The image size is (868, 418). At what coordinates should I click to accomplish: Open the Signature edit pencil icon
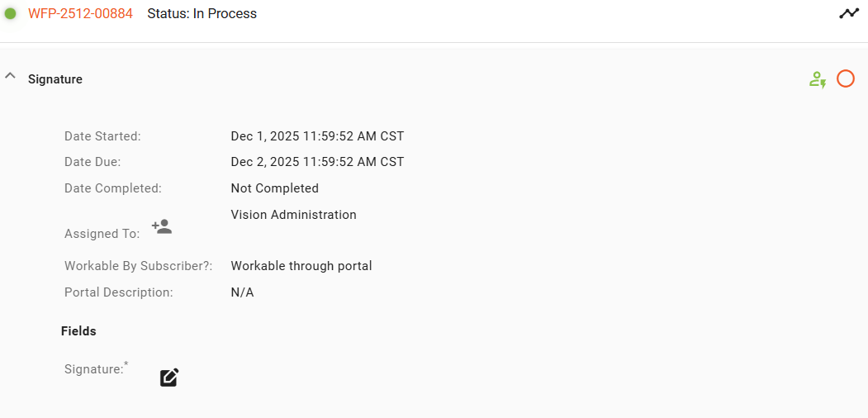tap(169, 378)
